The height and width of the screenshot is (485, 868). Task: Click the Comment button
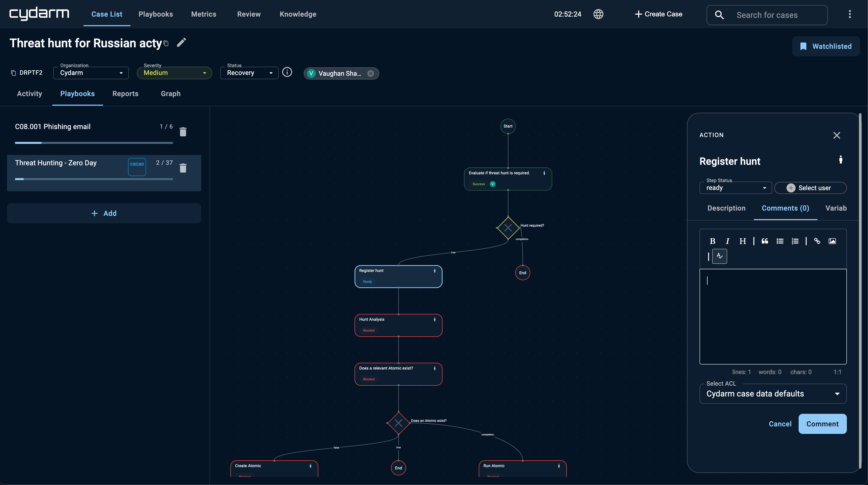(822, 424)
